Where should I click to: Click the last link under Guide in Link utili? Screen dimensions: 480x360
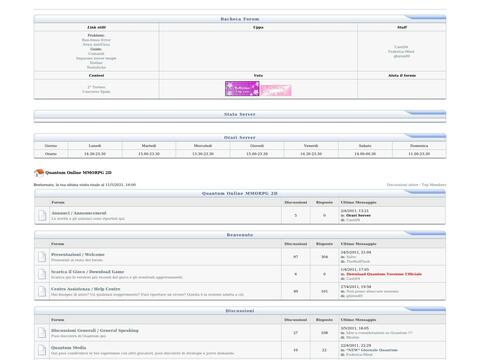96,67
